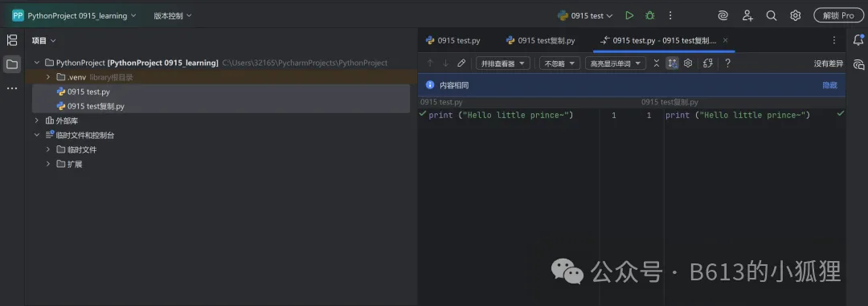Click 没有差异 status text
The width and height of the screenshot is (868, 306).
coord(828,63)
